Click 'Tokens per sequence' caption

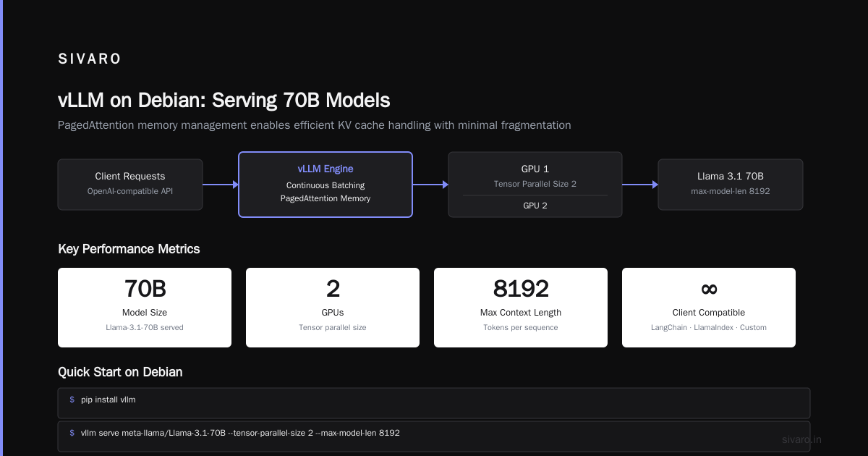[x=521, y=327]
